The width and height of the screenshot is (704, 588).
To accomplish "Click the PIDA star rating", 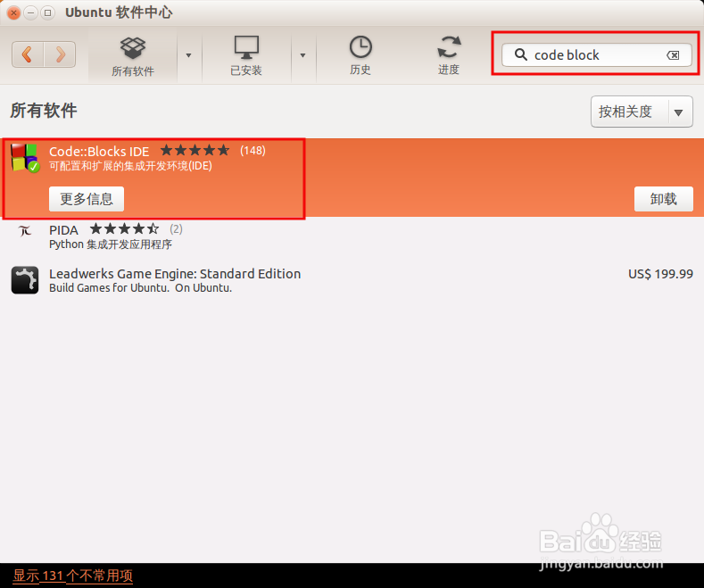I will point(124,229).
